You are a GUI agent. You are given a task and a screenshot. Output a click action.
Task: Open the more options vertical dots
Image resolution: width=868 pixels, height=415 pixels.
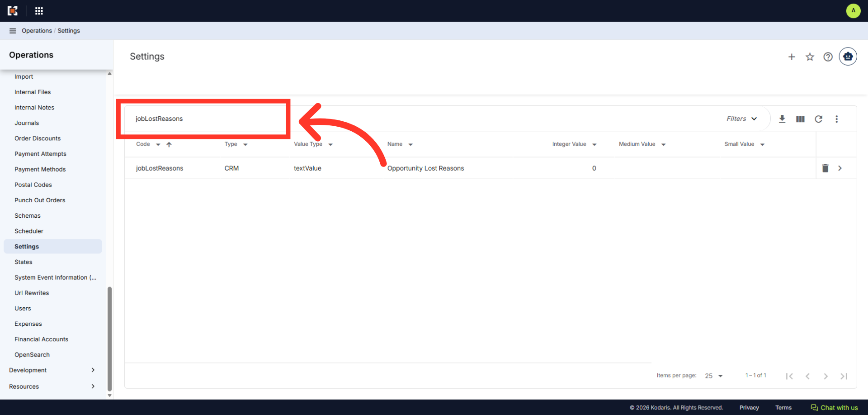[x=836, y=119]
